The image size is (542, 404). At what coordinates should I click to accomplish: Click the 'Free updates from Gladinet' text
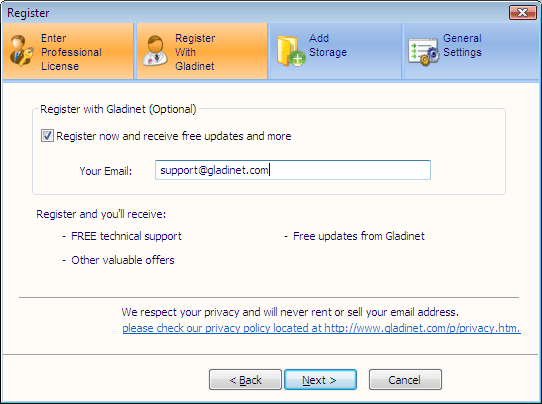pyautogui.click(x=359, y=236)
